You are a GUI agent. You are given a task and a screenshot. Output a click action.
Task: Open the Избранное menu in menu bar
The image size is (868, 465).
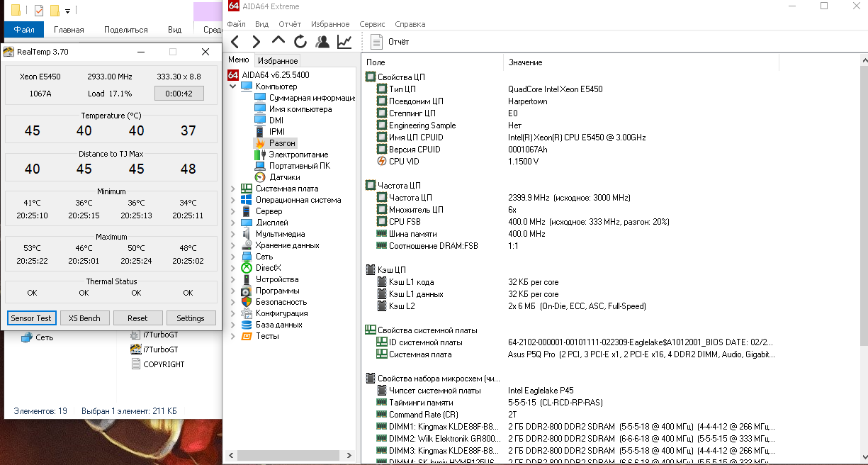[x=330, y=24]
